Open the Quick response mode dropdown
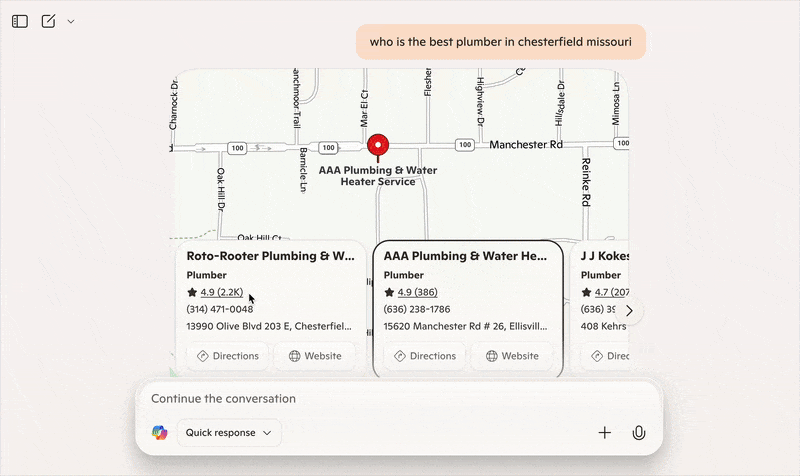This screenshot has height=476, width=800. point(229,433)
